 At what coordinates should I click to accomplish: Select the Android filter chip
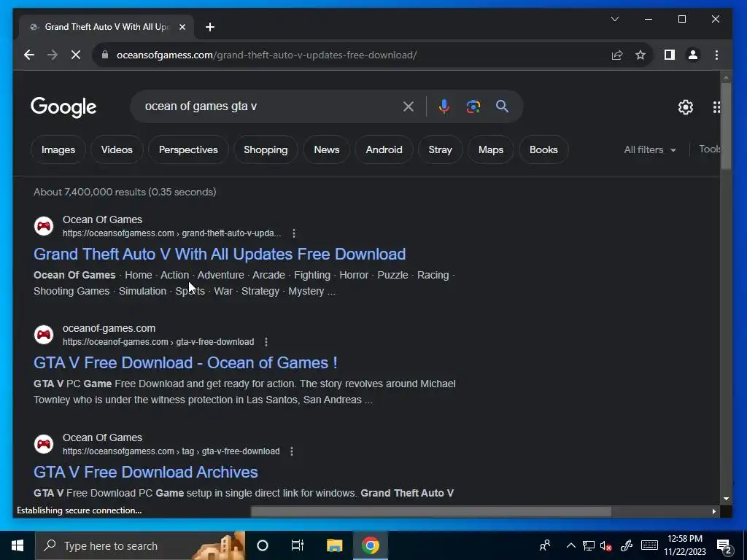384,149
